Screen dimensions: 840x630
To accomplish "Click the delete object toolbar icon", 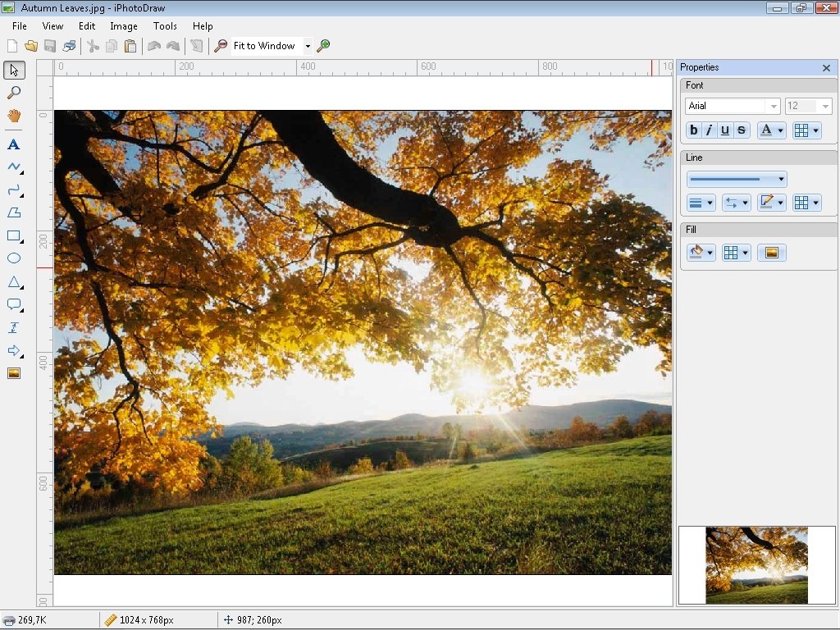I will click(197, 46).
